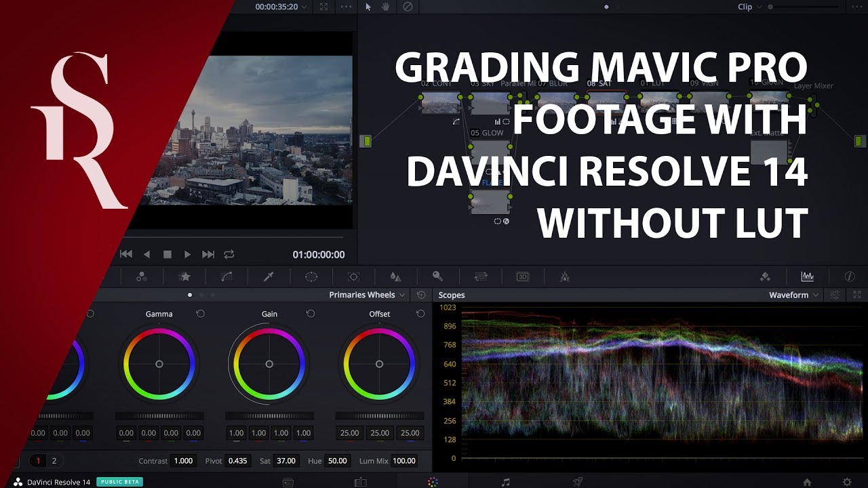Select the 05 GLOW node

click(490, 152)
